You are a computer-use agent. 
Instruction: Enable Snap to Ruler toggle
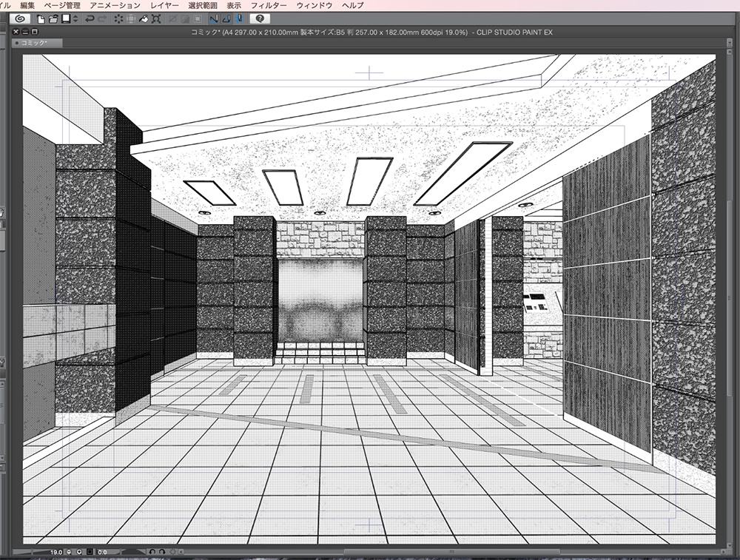tap(212, 19)
